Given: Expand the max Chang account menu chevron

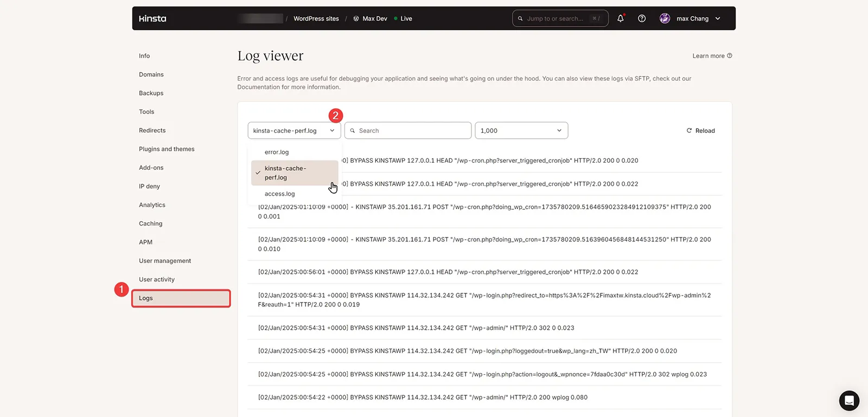Looking at the screenshot, I should 718,18.
